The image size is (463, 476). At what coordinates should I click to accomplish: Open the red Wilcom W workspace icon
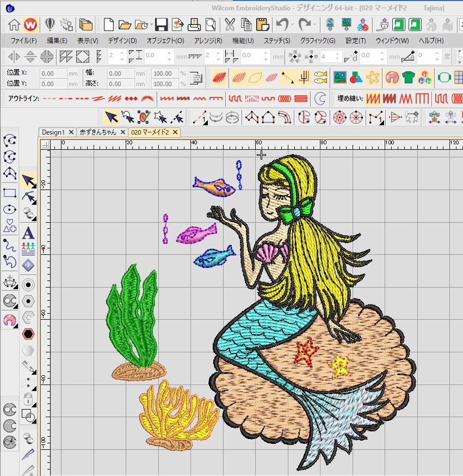coord(30,25)
